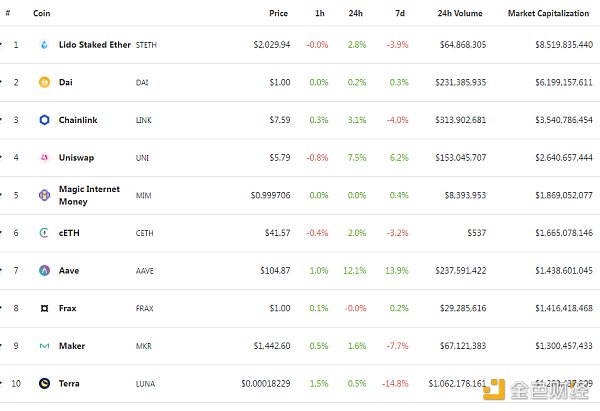This screenshot has width=600, height=411.
Task: Sort by Market Capitalization header
Action: tap(550, 14)
